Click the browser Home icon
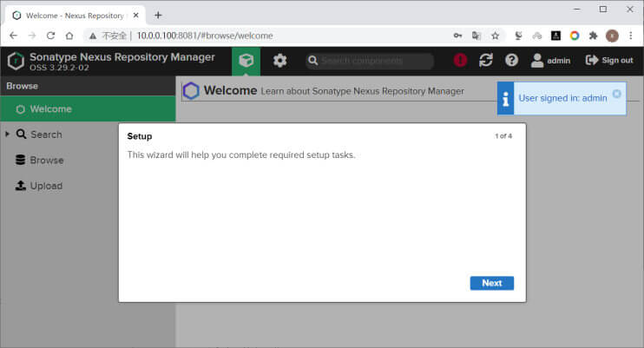 (69, 36)
